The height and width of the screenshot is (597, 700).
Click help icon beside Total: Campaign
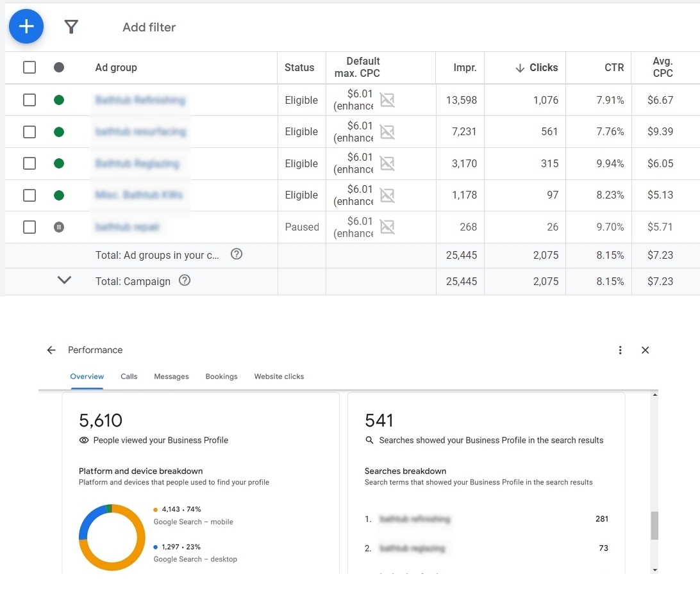(x=185, y=281)
